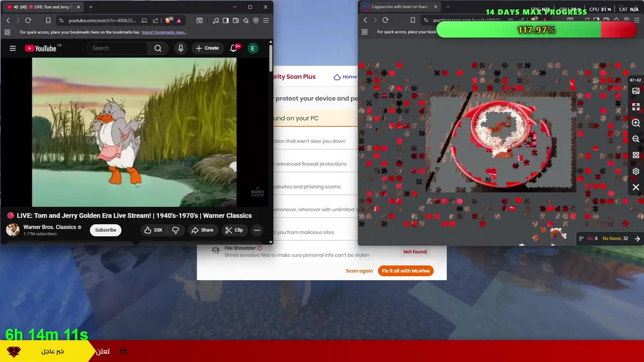Bookmark the YouTube page

[48, 21]
